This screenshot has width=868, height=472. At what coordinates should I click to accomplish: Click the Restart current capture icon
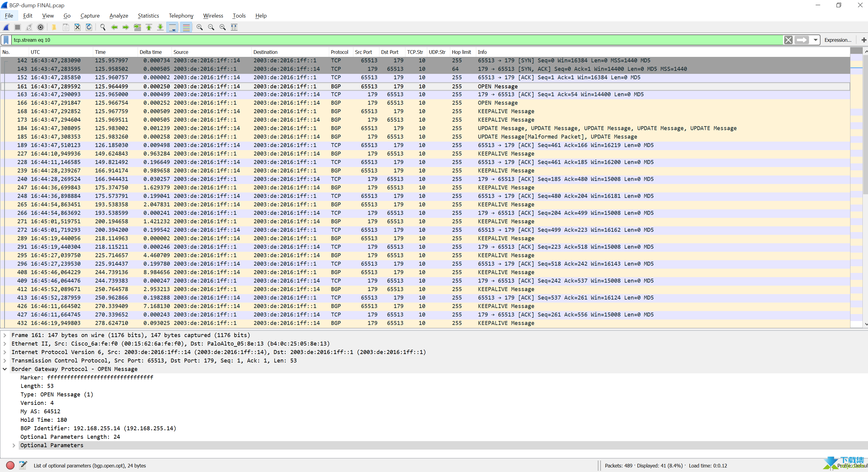[29, 27]
